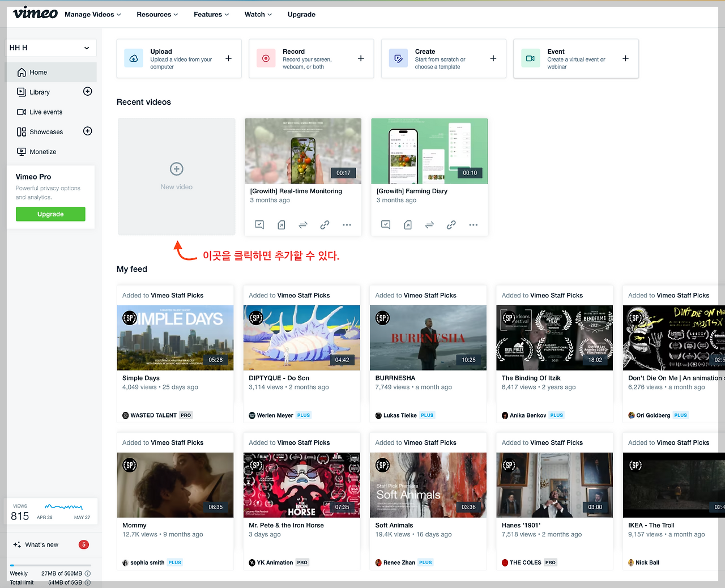
Task: Click the green Upgrade button
Action: [x=50, y=214]
